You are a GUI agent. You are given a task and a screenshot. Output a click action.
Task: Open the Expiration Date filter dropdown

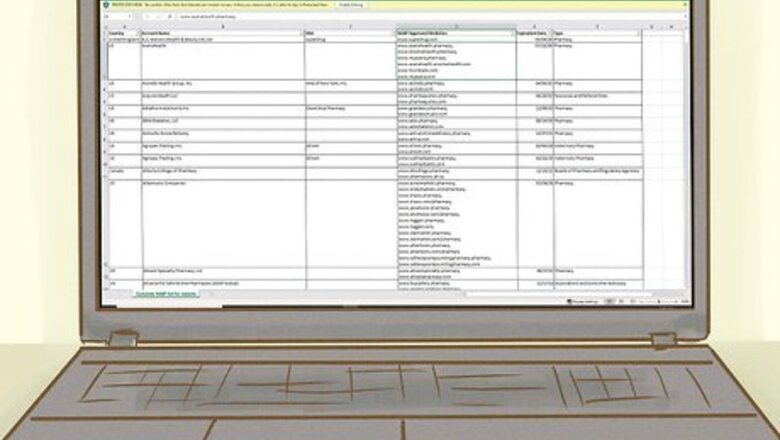click(x=549, y=33)
